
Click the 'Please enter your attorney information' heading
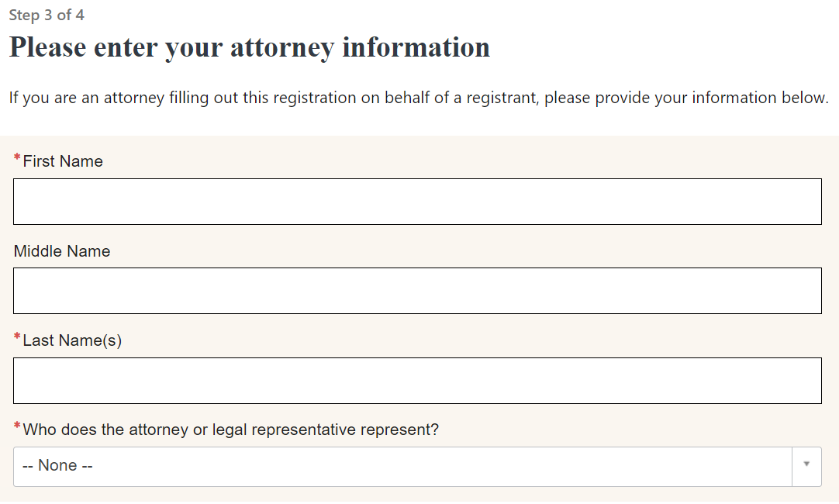(x=250, y=47)
